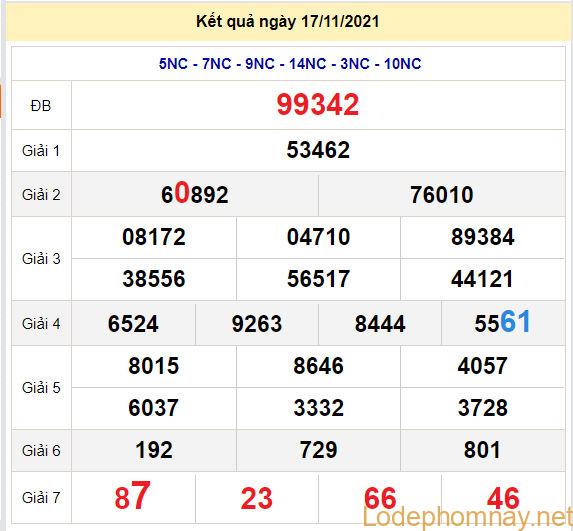Click the Giải 2 number 60892

195,193
